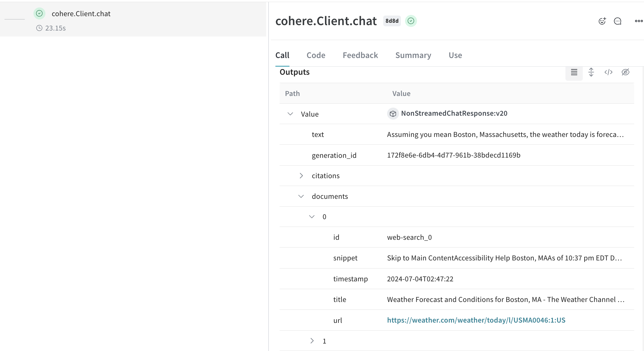The image size is (644, 351).
Task: Click green status check beside 8d8d
Action: [x=411, y=21]
